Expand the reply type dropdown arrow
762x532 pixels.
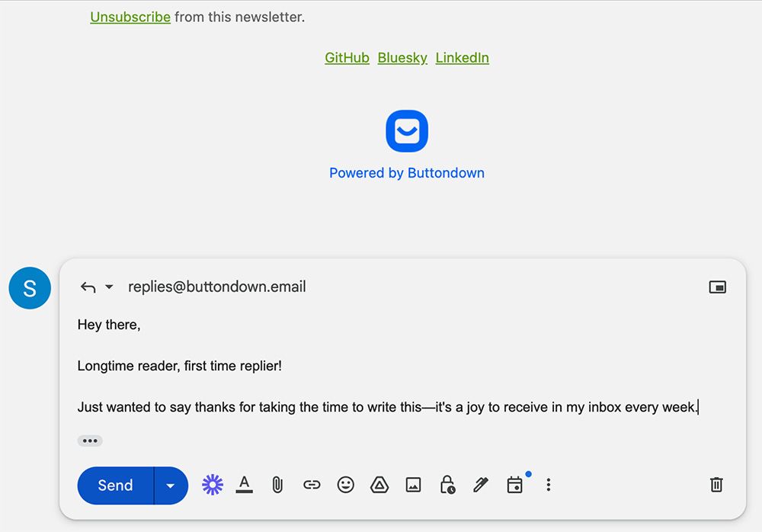[x=109, y=287]
